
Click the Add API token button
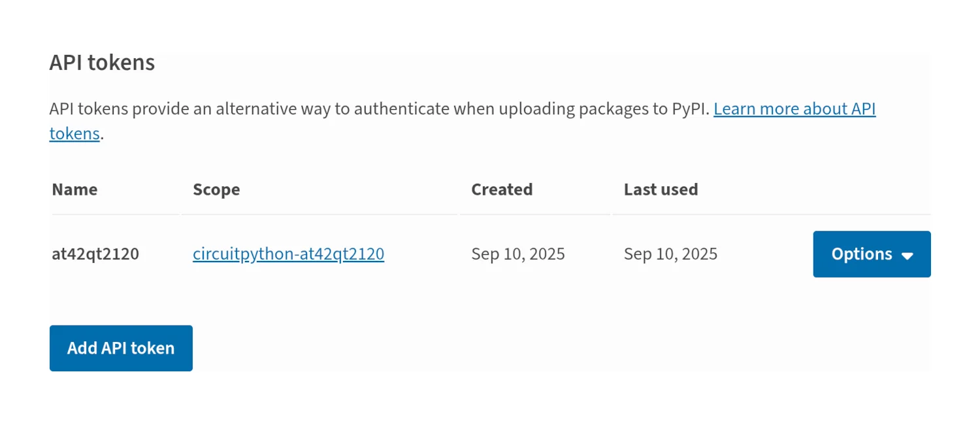[x=121, y=348]
